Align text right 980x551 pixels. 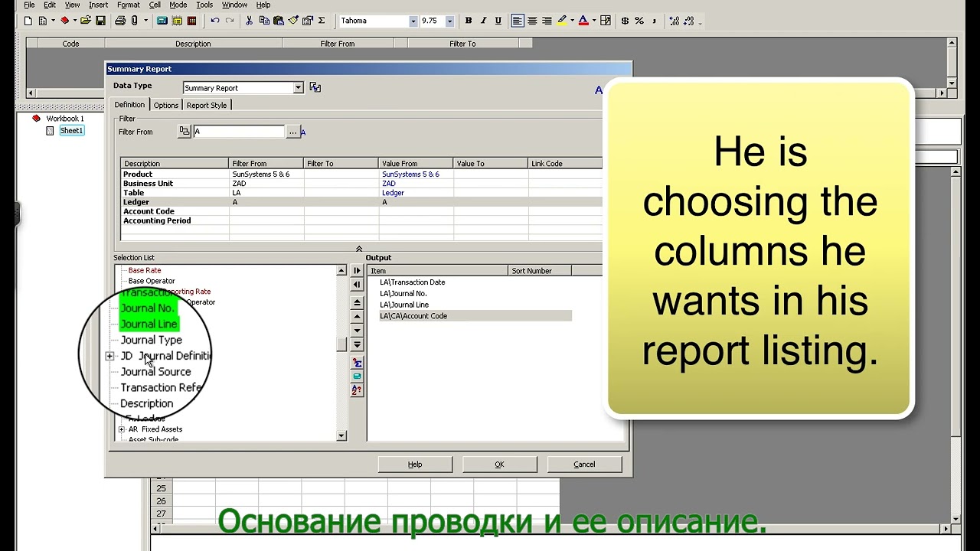point(547,21)
